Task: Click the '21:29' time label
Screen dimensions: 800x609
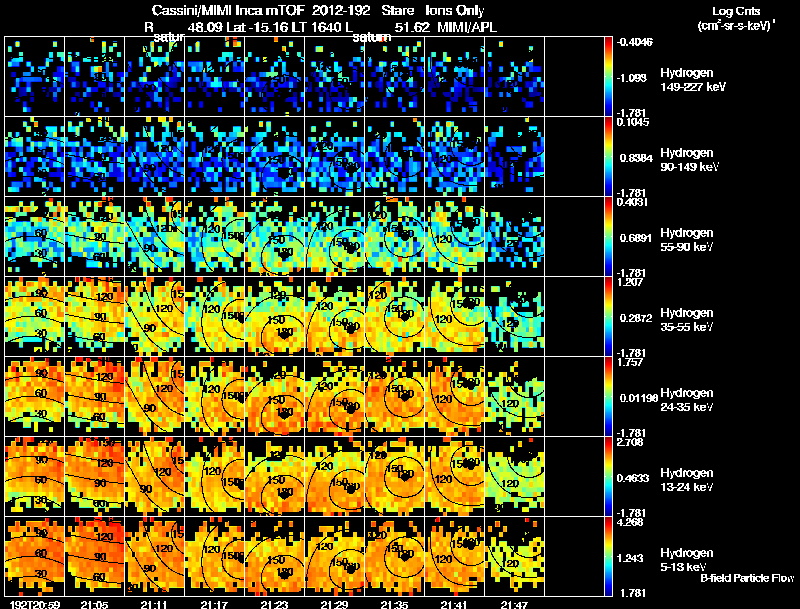Action: click(335, 604)
